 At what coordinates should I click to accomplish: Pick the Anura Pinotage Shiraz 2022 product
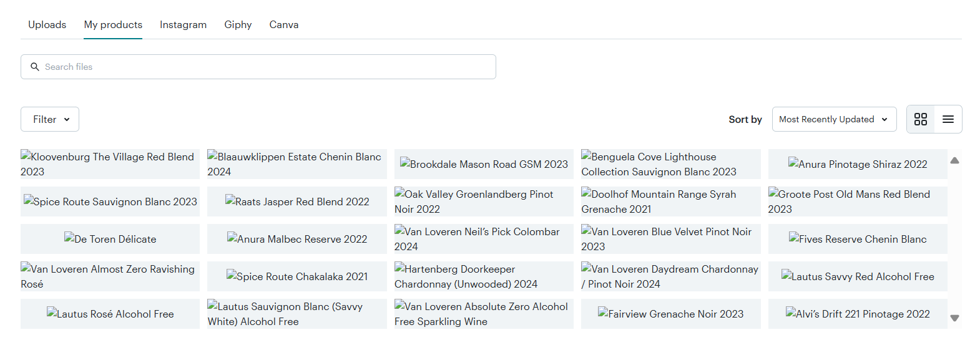coord(858,164)
